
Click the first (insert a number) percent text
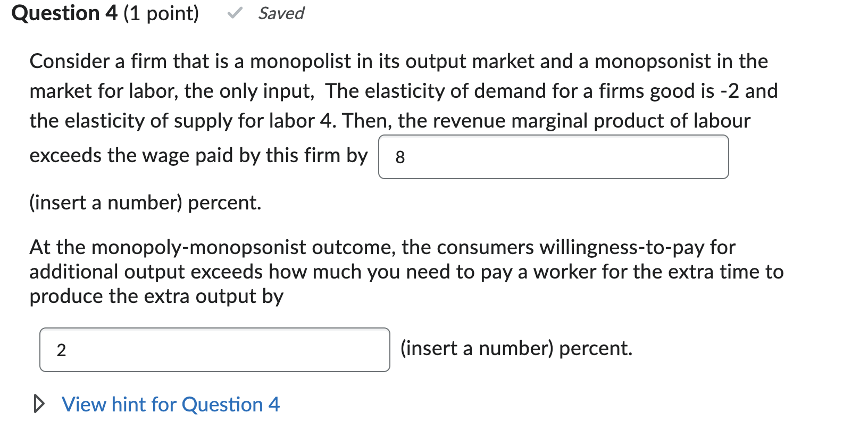click(145, 202)
